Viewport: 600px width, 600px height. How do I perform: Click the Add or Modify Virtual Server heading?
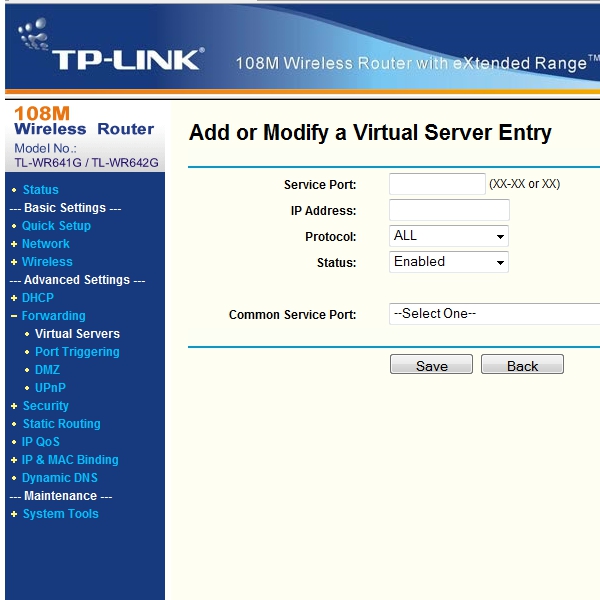coord(370,133)
